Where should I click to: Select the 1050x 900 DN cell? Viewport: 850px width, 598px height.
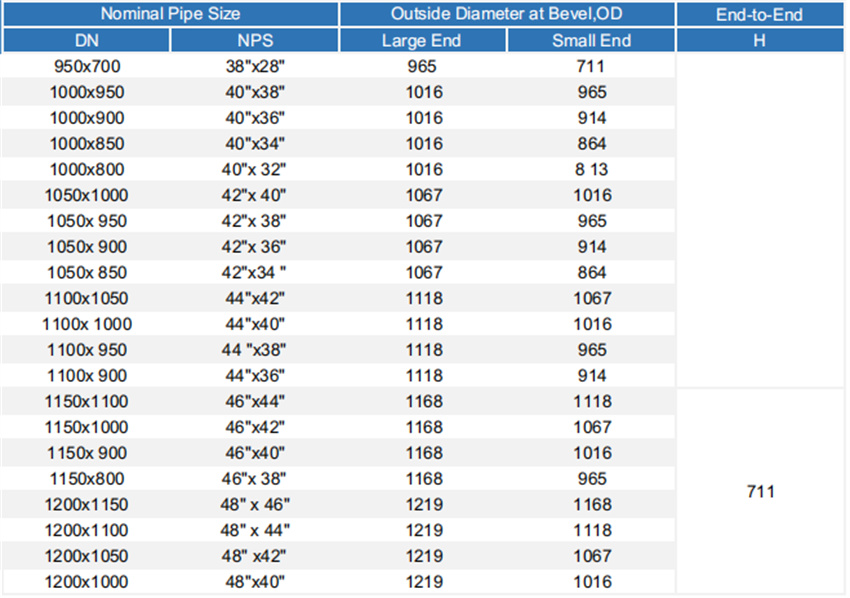[x=86, y=246]
